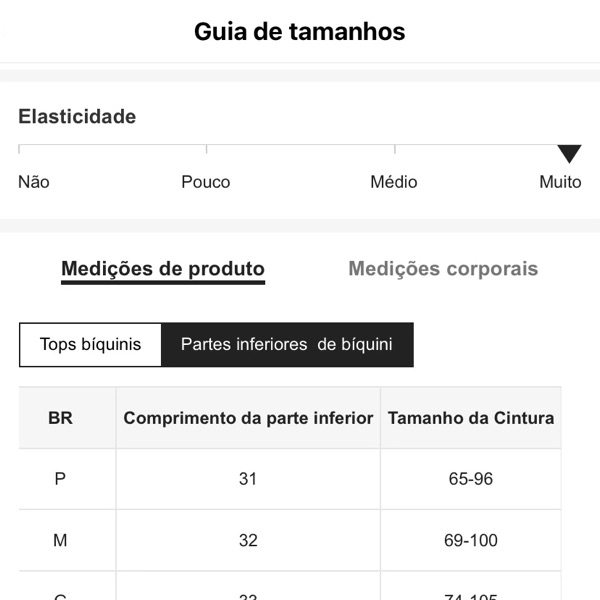Open the Medições corporais tab
This screenshot has width=600, height=600.
click(x=443, y=269)
